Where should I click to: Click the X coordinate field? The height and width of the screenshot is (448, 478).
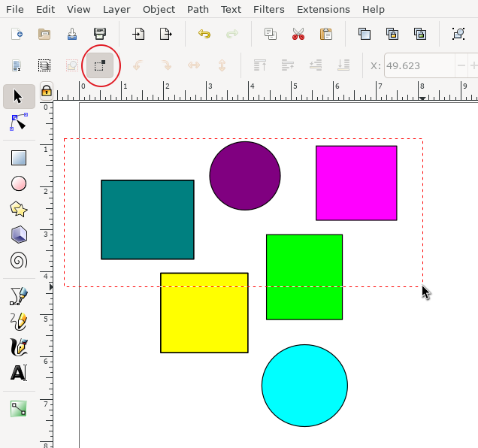(x=420, y=65)
